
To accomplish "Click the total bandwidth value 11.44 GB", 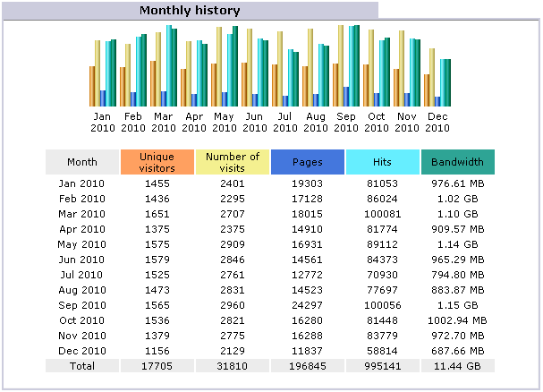I will click(x=457, y=365).
